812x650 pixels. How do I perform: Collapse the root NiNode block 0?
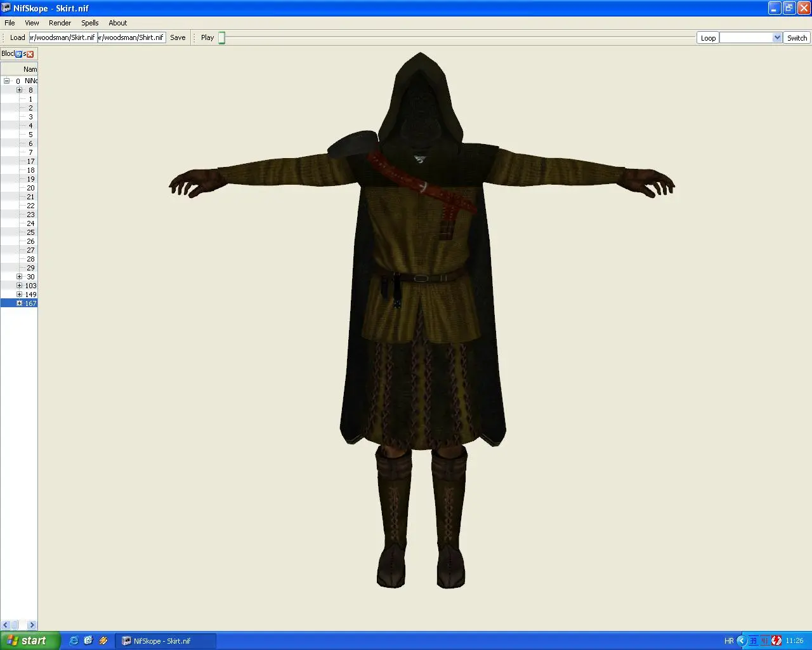point(6,81)
